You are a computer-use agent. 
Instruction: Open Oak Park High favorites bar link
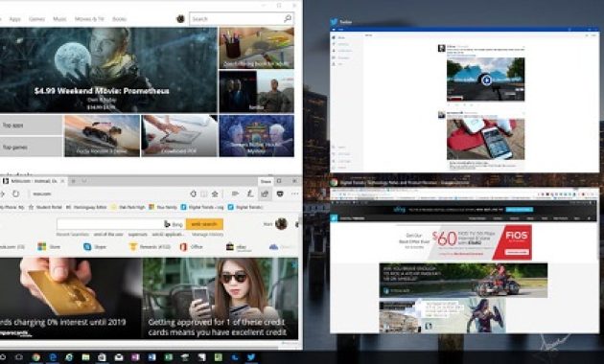128,207
